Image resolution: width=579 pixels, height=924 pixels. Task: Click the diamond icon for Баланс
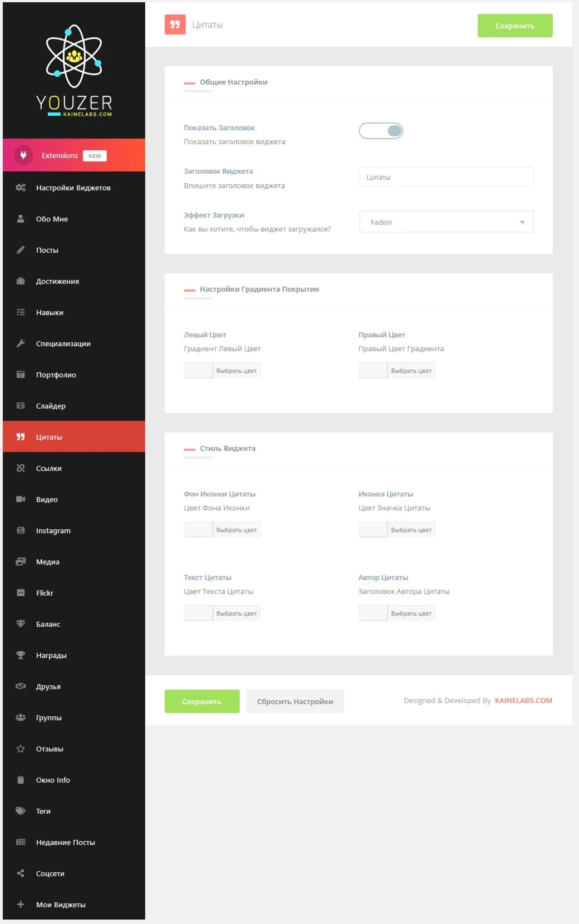21,624
